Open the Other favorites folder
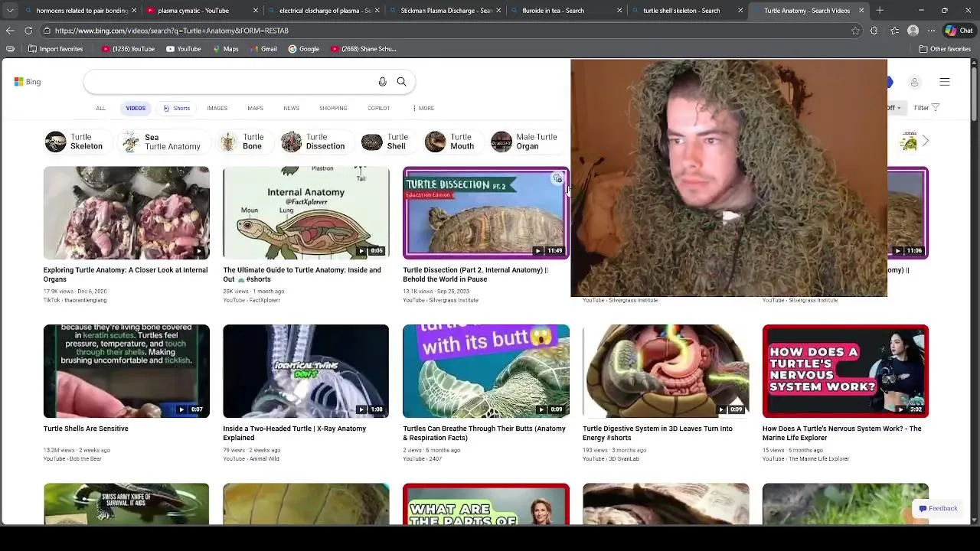This screenshot has height=551, width=980. (x=945, y=49)
